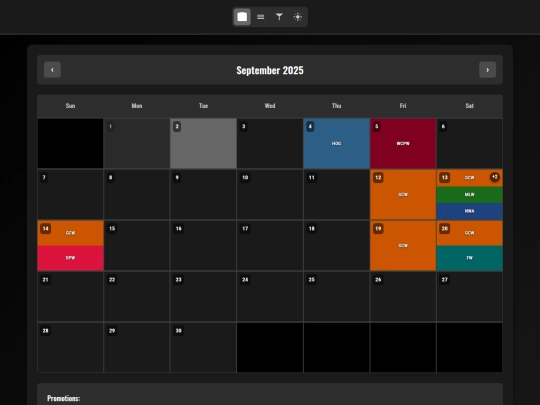This screenshot has height=405, width=540.
Task: Select the September 27 day cell
Action: 469,297
